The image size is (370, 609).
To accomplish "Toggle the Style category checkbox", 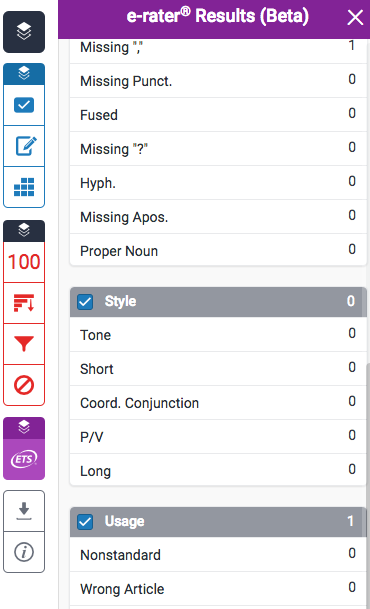I will (x=85, y=302).
